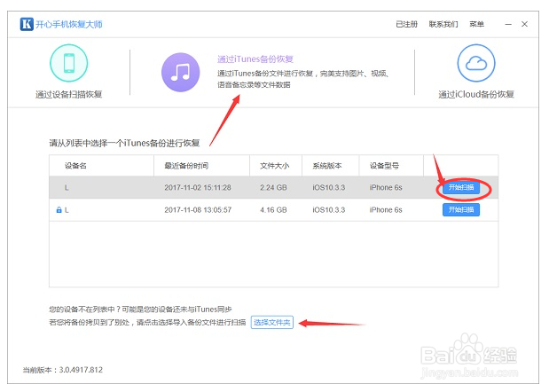Switch to 通过设备扫描恢复 tab label
Image resolution: width=549 pixels, height=392 pixels.
68,95
